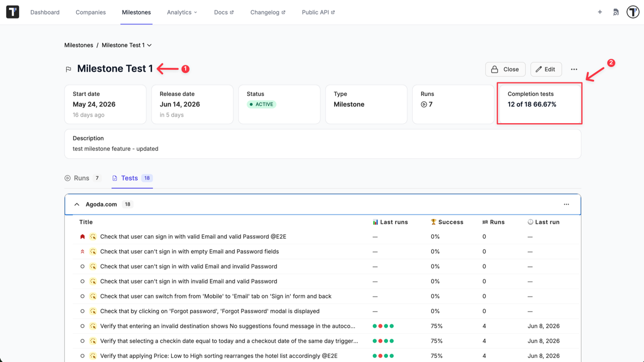644x362 pixels.
Task: Click the external link icon on Changelog
Action: pyautogui.click(x=284, y=13)
